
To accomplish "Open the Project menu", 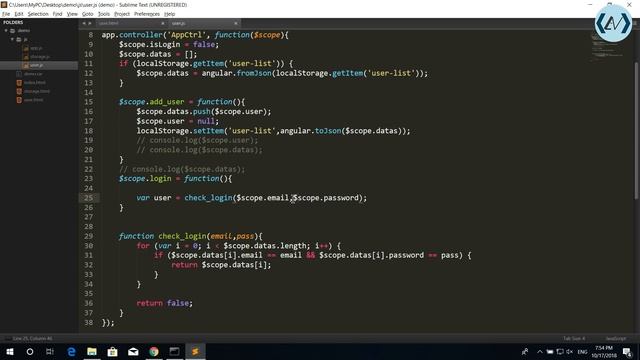I will point(122,14).
